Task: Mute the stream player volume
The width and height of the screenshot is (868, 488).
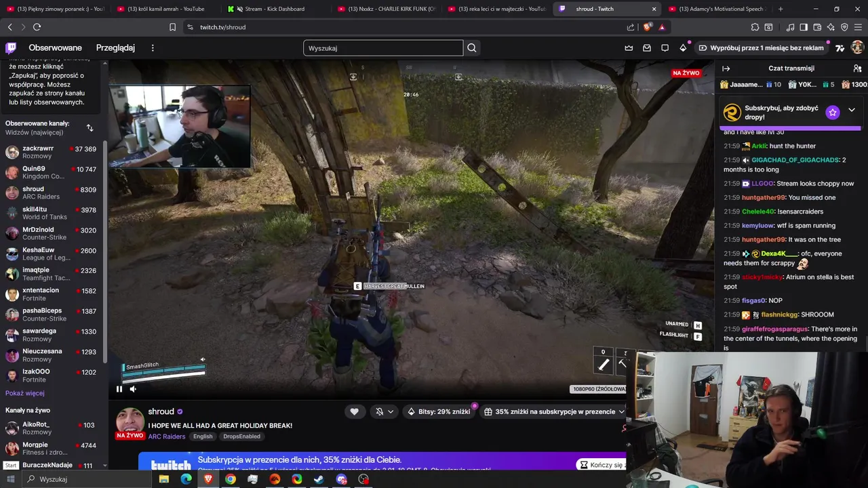Action: pyautogui.click(x=133, y=389)
